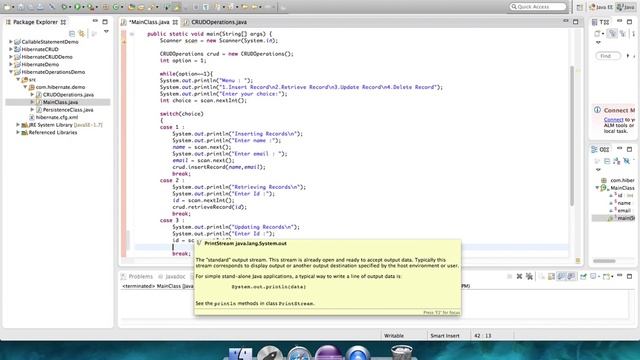Toggle Scroll Lock in console toolbar
640x360 pixels.
click(x=551, y=276)
